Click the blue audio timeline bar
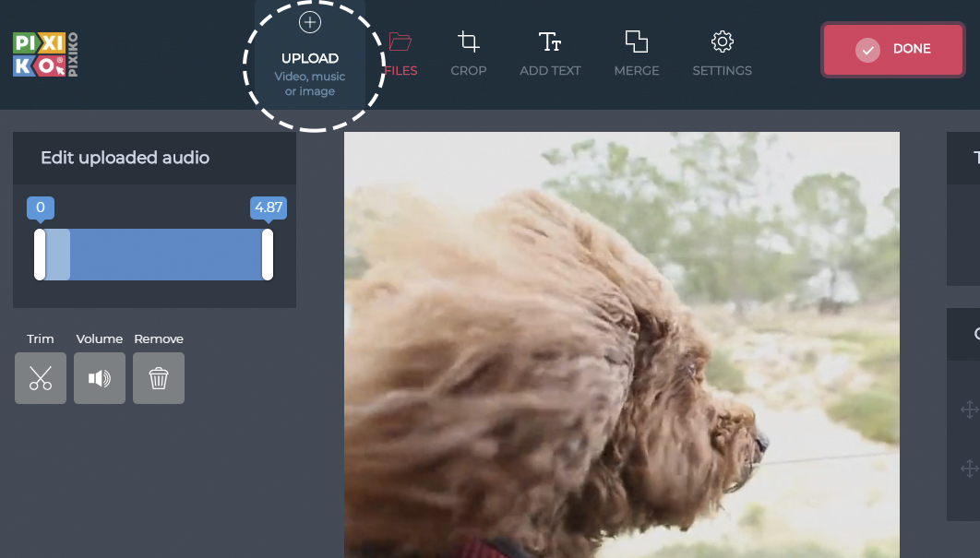980x558 pixels. pos(154,255)
